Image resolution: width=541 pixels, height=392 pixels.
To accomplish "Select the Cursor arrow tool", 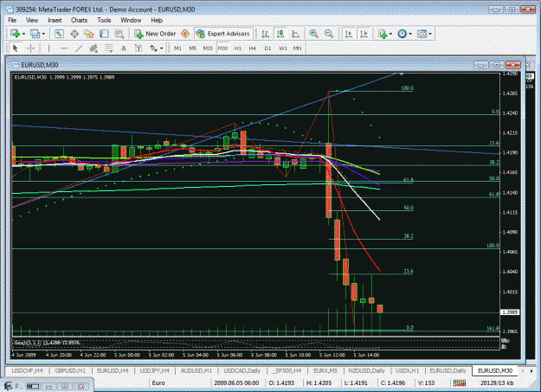I will click(15, 48).
